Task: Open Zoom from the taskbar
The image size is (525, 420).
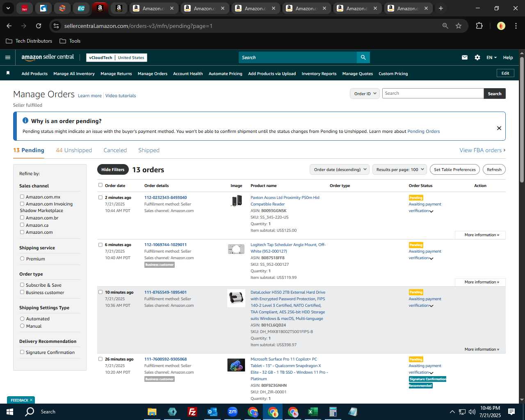Action: [233, 412]
